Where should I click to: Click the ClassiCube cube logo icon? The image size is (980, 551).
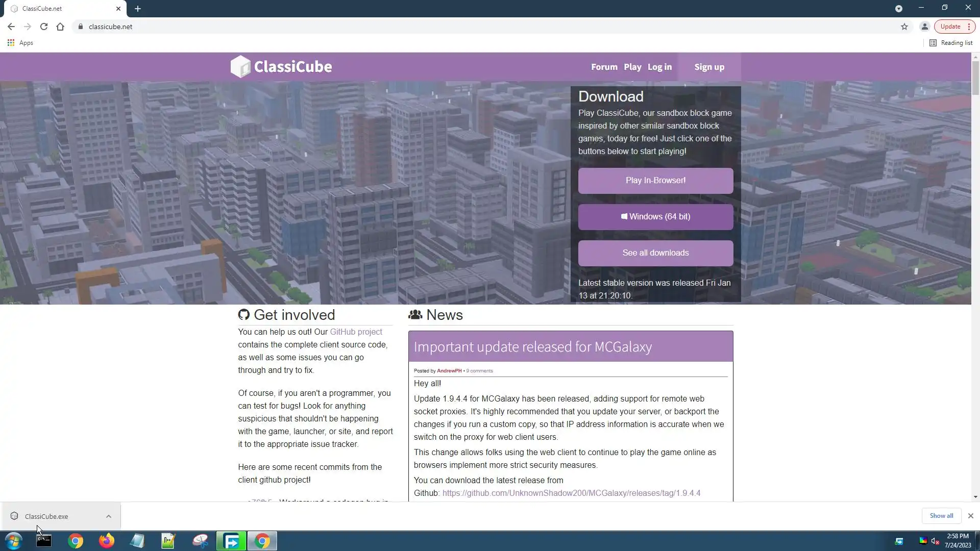[x=240, y=67]
